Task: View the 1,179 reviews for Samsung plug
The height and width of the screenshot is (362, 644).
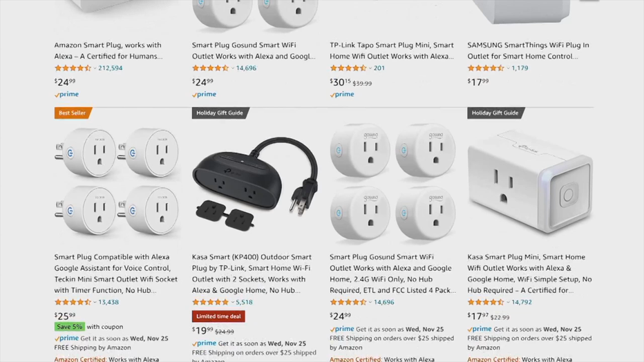Action: click(520, 68)
